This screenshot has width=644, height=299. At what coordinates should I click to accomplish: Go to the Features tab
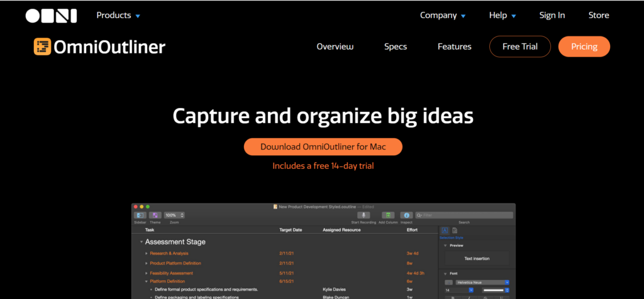[454, 46]
